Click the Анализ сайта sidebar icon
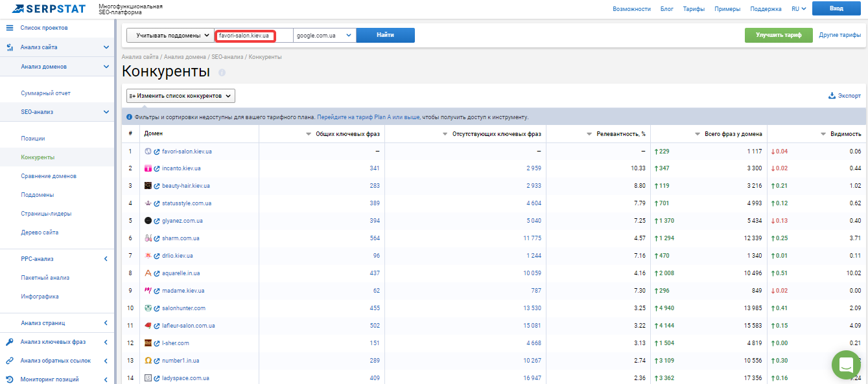The image size is (868, 384). (x=10, y=47)
